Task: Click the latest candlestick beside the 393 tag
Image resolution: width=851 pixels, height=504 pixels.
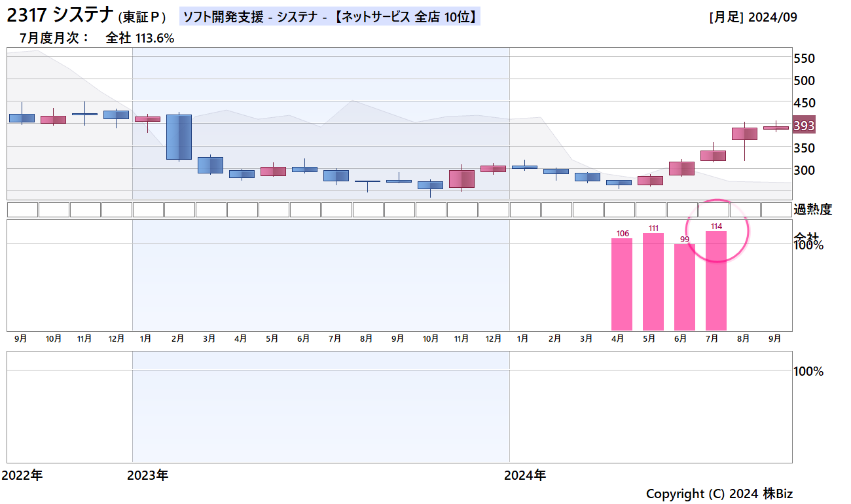Action: pos(776,128)
